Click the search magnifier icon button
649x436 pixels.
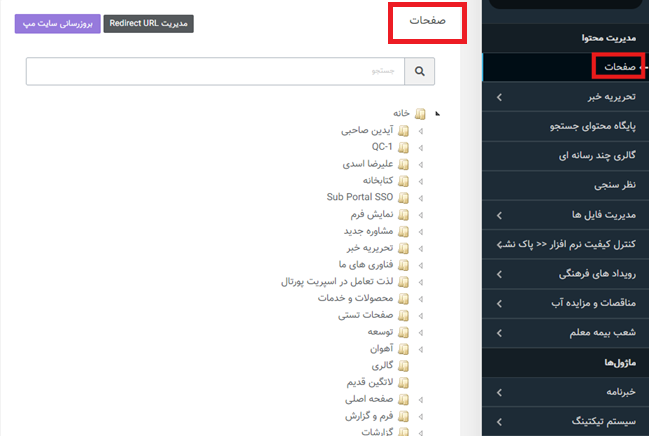(421, 72)
